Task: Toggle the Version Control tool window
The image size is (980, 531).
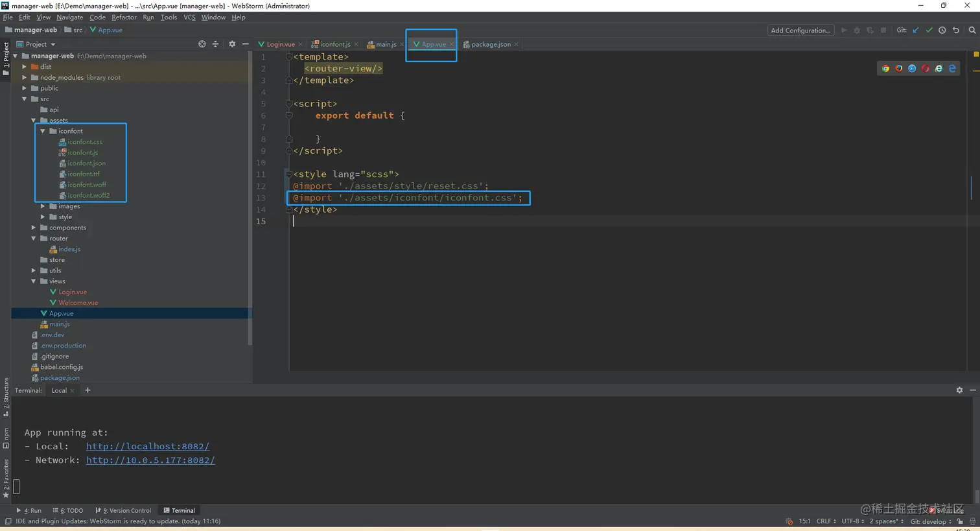Action: tap(123, 510)
